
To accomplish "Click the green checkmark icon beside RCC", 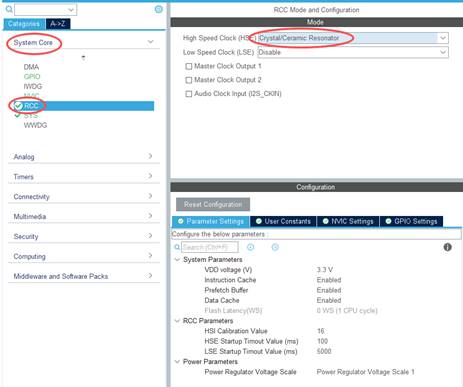I will [18, 106].
